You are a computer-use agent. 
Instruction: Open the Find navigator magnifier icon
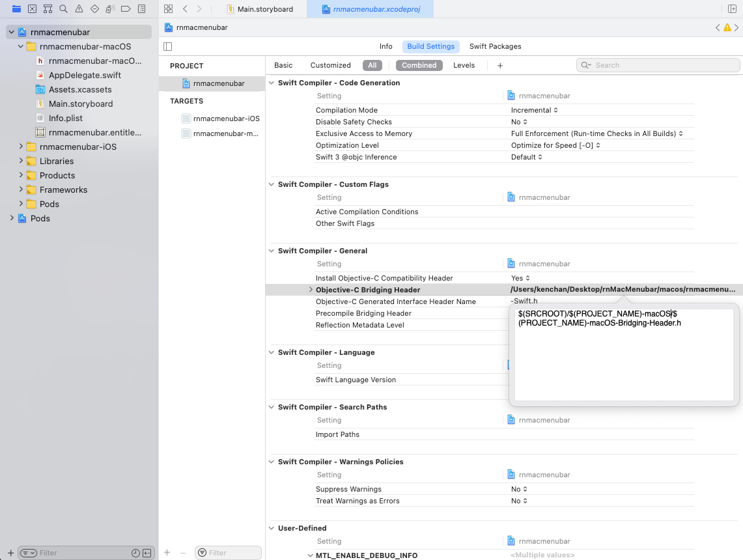click(x=64, y=8)
